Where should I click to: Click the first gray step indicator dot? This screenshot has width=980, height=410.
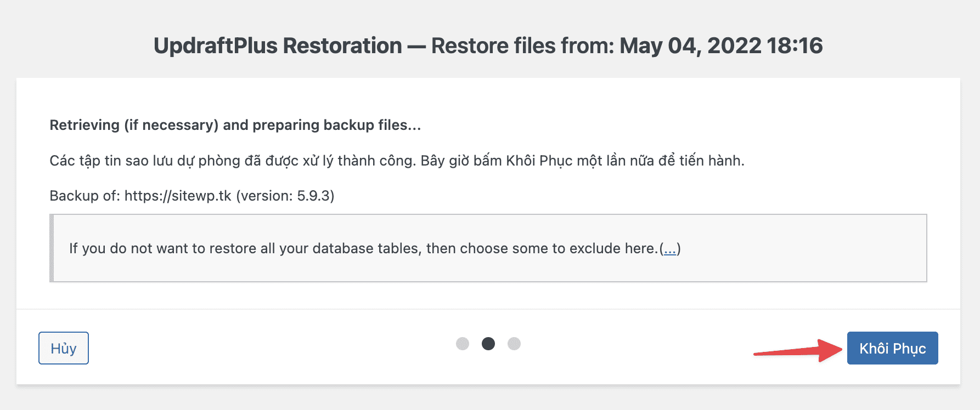point(463,344)
